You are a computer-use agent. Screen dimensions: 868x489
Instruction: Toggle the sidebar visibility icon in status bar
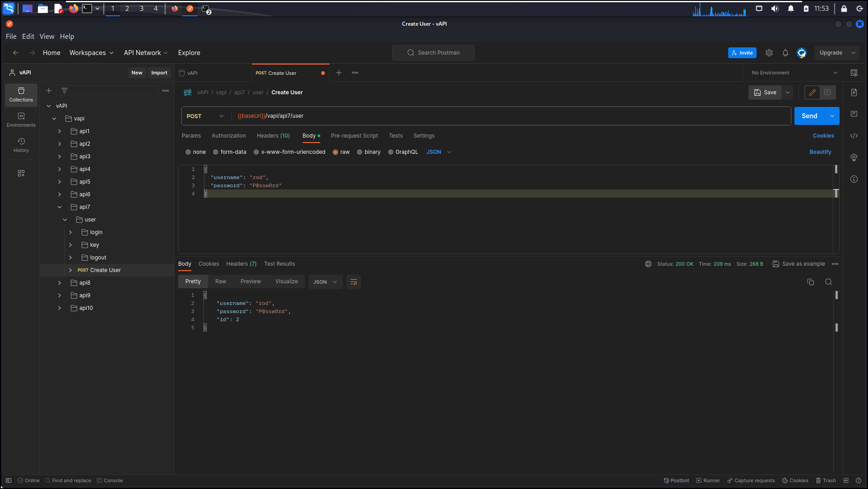click(x=9, y=480)
